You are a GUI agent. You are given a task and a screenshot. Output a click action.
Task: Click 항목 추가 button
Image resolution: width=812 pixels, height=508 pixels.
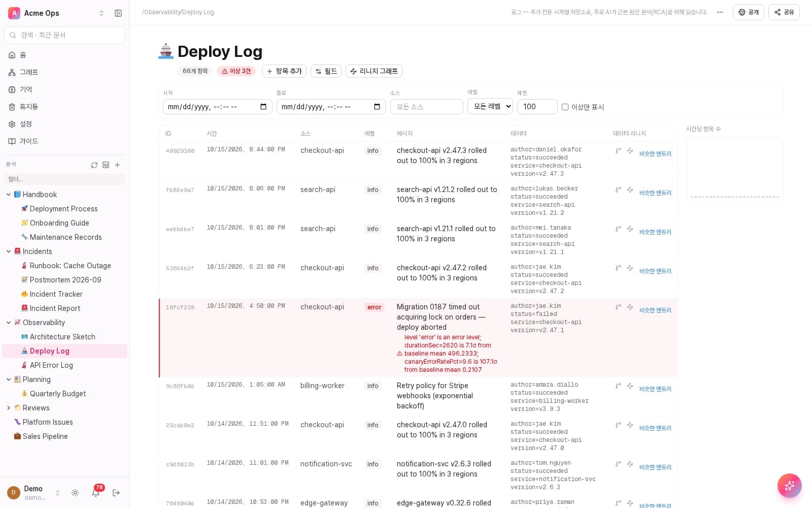pos(284,71)
